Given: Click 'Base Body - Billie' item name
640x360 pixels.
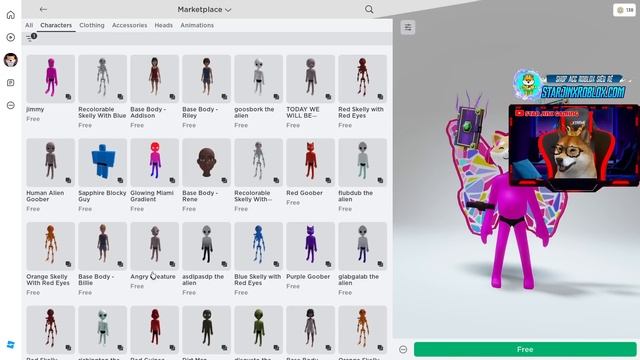Looking at the screenshot, I should click(x=96, y=280).
